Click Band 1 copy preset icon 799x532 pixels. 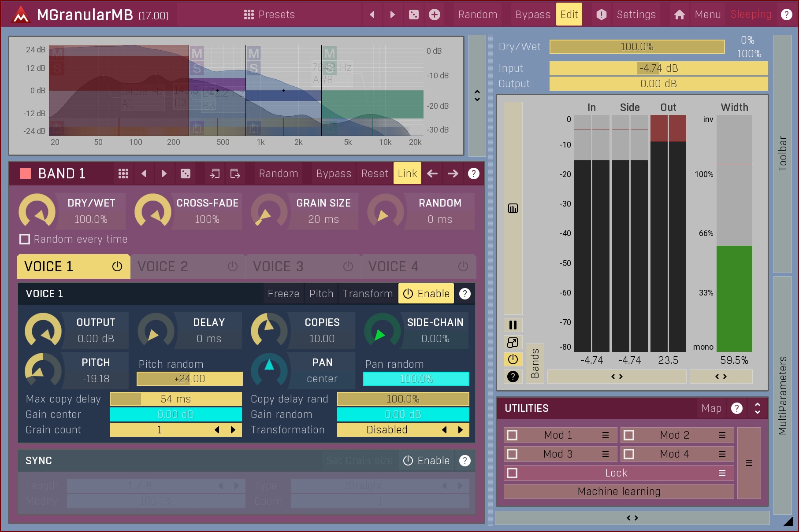tap(215, 174)
